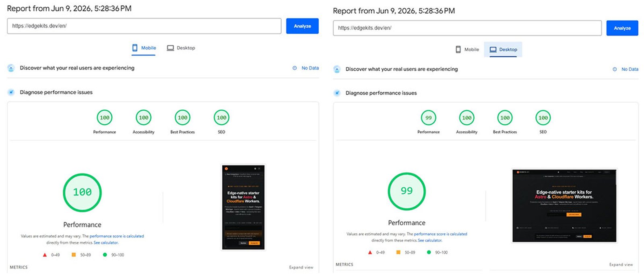
Task: Open Best Practices gauge in right report
Action: [505, 118]
